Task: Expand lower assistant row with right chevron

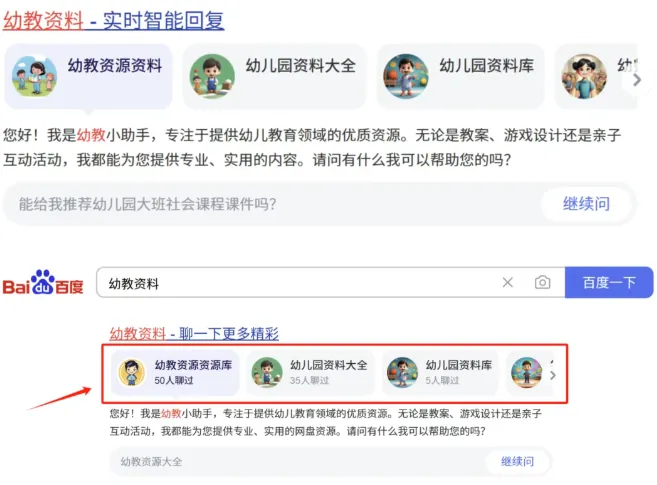Action: point(553,375)
